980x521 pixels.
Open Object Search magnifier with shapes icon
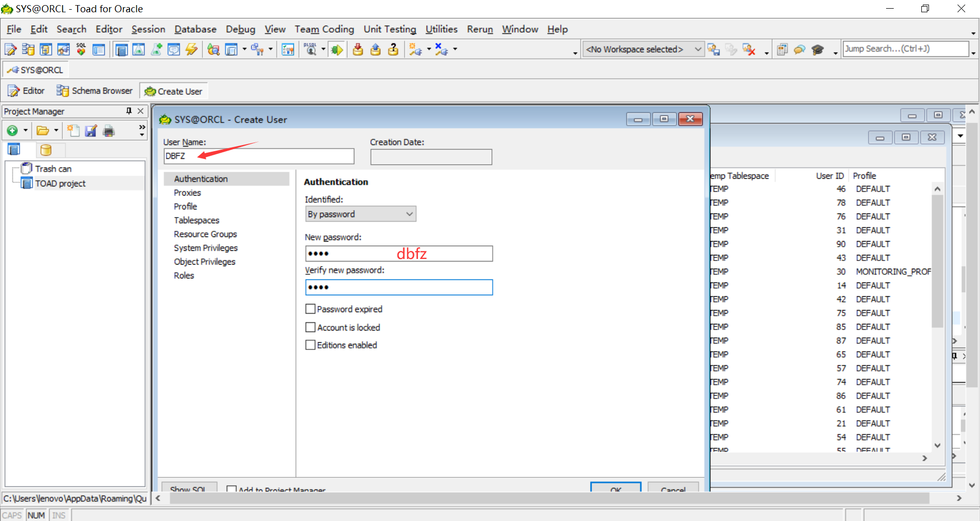(213, 50)
